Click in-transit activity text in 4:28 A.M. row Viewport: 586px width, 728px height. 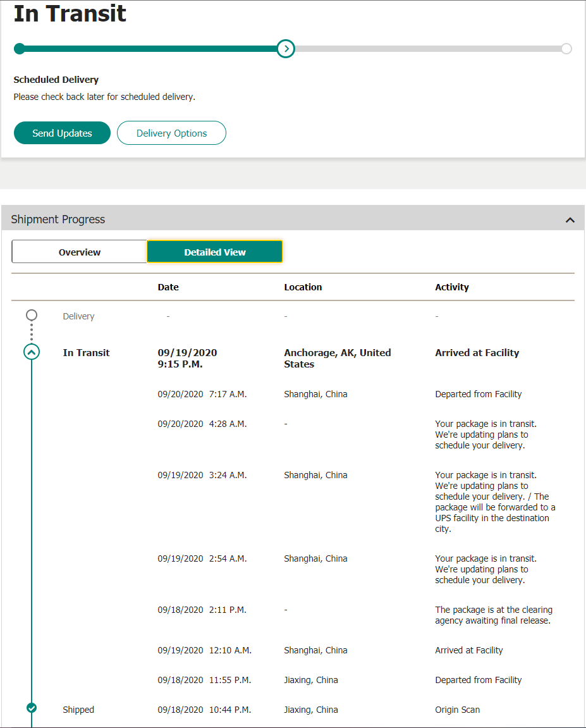[x=485, y=435]
